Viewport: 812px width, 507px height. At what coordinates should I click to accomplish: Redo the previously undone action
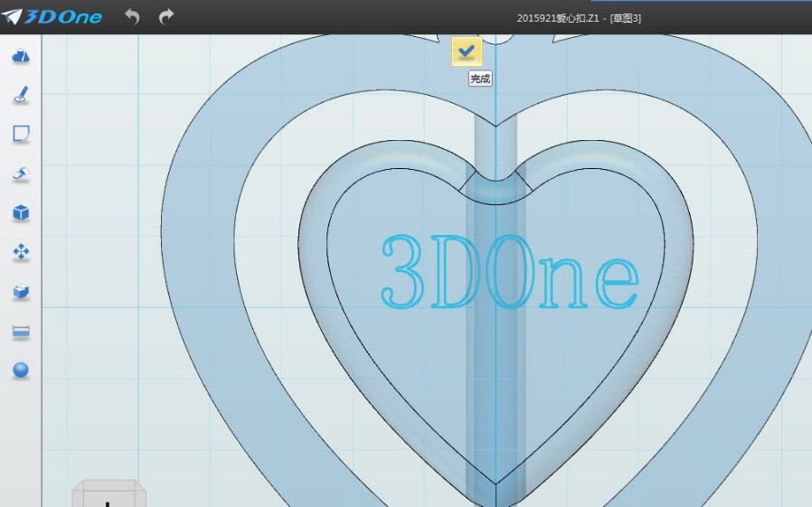click(165, 16)
